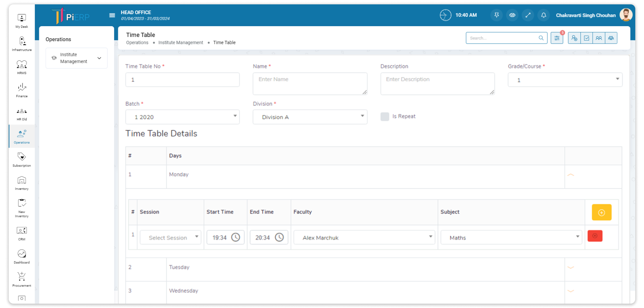Open the filter settings icon with badge
The height and width of the screenshot is (308, 644).
pos(557,38)
